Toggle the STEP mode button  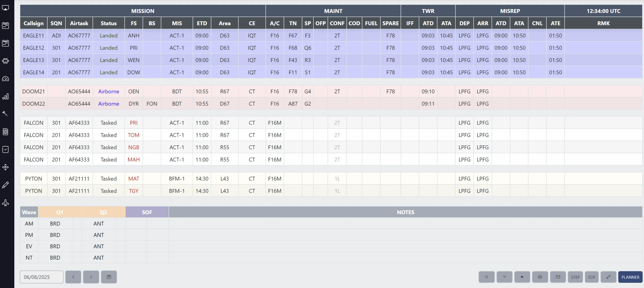coord(575,277)
